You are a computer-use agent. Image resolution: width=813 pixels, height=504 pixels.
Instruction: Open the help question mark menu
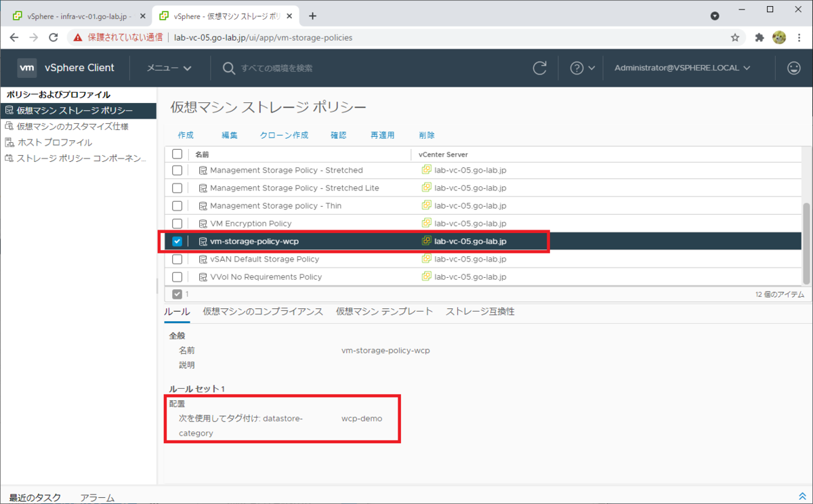[582, 68]
